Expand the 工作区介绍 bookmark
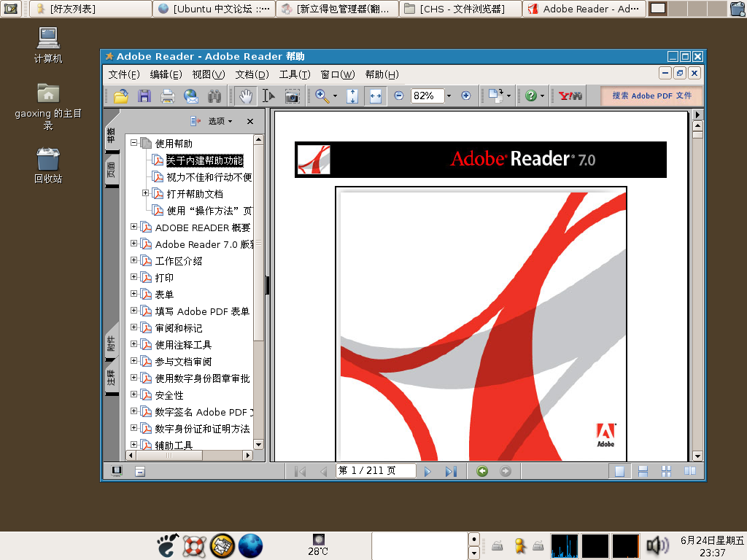 [134, 260]
